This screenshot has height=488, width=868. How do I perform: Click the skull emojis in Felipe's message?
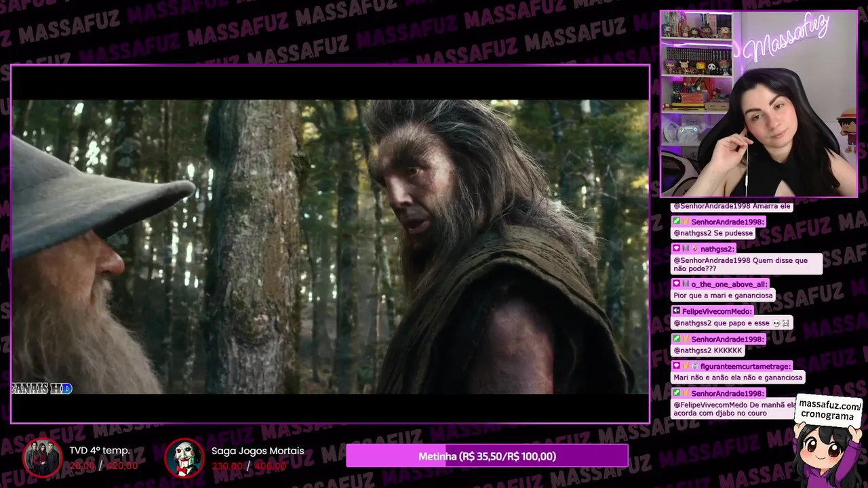[x=781, y=323]
